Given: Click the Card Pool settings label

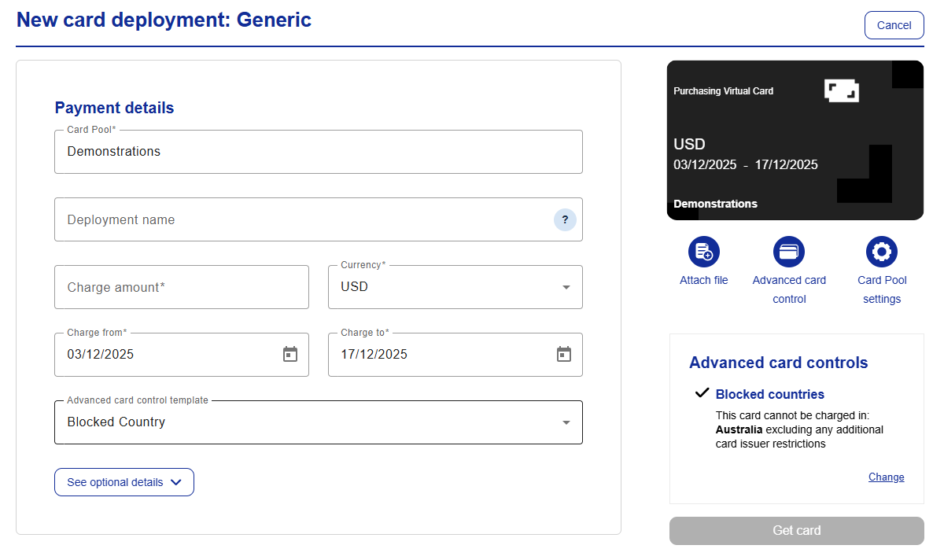Looking at the screenshot, I should [882, 289].
